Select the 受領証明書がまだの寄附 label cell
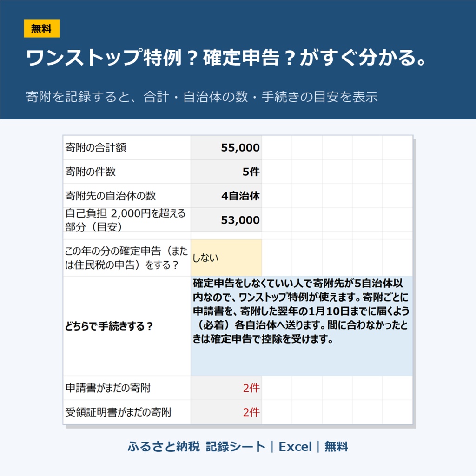 pyautogui.click(x=126, y=412)
